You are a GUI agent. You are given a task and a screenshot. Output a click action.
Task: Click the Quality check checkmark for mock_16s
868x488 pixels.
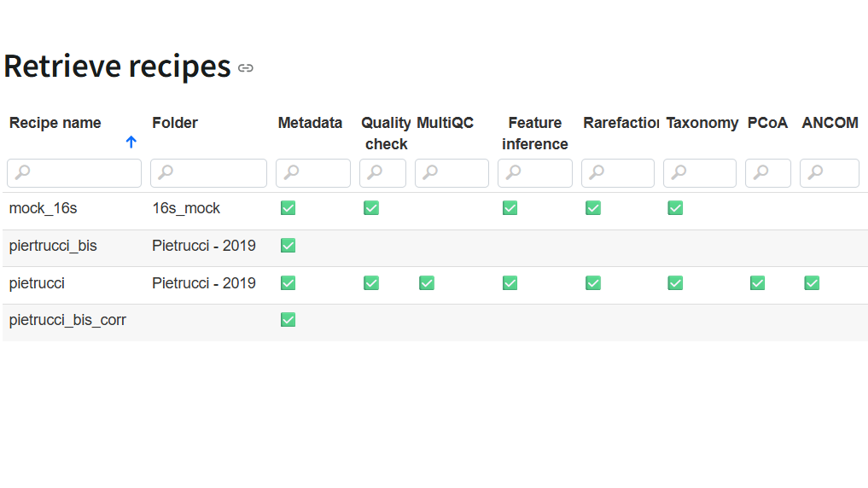pos(371,208)
